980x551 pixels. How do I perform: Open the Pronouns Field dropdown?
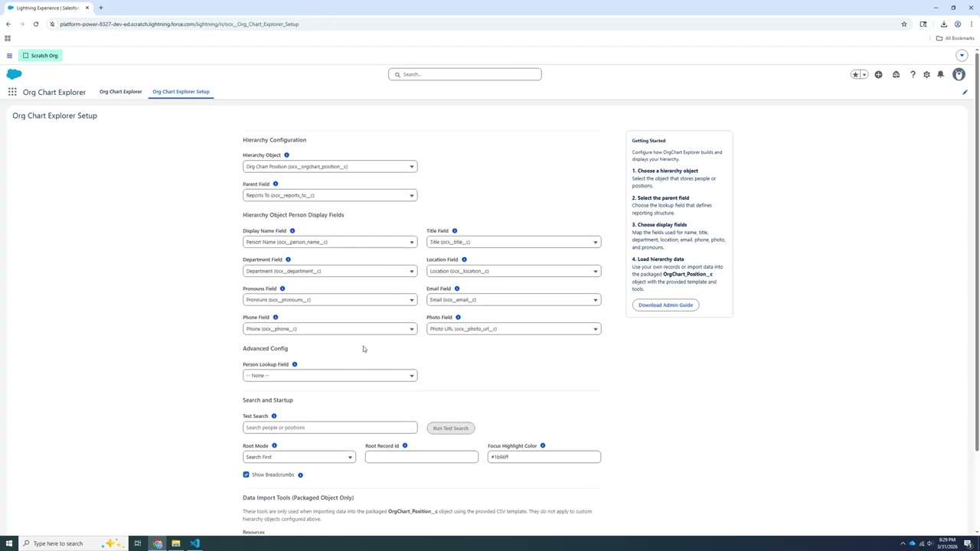(x=330, y=300)
